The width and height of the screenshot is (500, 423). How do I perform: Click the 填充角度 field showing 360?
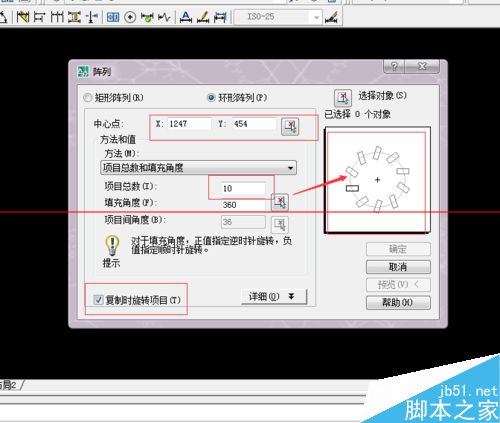pos(243,205)
